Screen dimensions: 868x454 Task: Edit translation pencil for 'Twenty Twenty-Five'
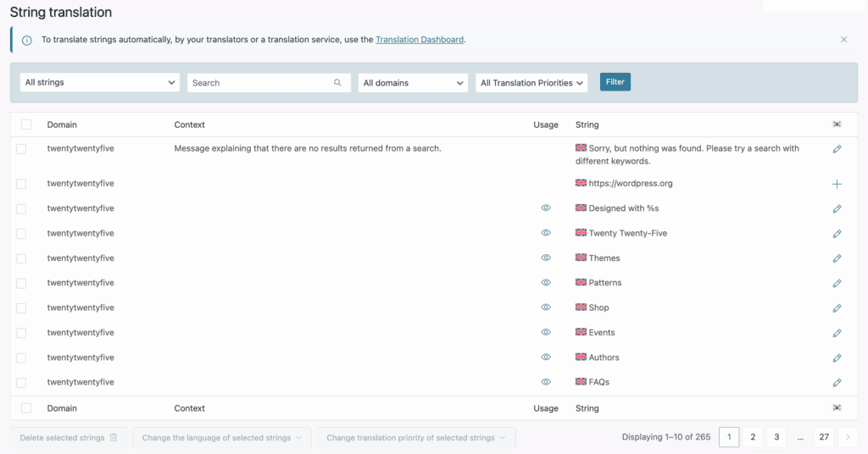(837, 234)
